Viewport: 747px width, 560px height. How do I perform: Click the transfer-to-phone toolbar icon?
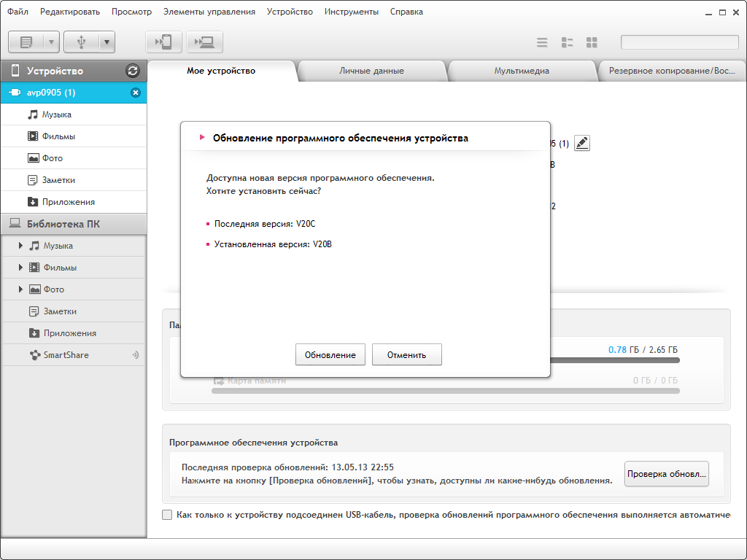click(x=163, y=42)
